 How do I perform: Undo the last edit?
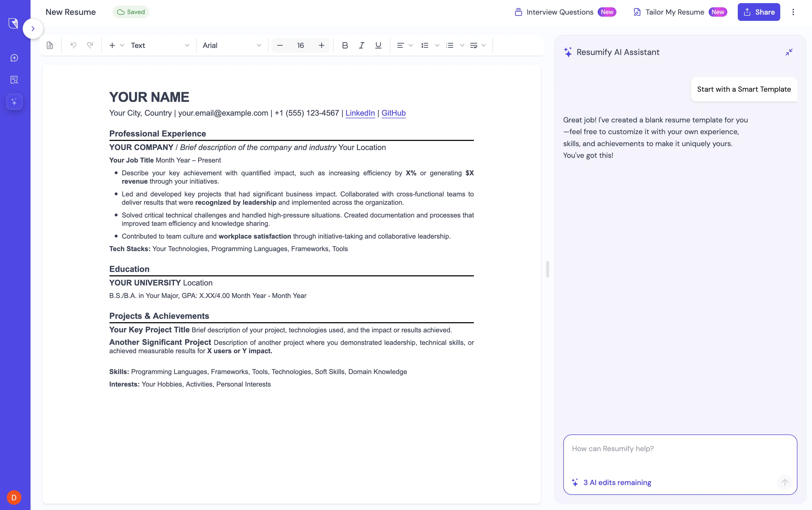(73, 45)
